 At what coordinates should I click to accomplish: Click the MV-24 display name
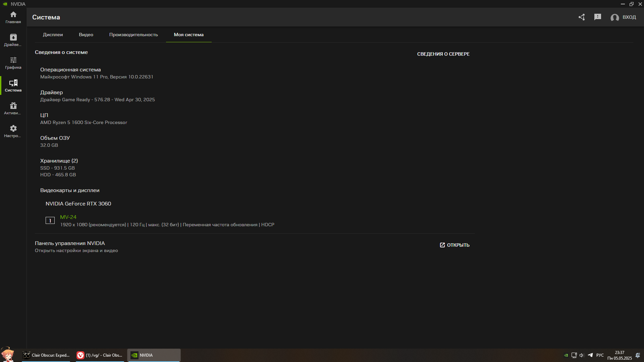68,217
